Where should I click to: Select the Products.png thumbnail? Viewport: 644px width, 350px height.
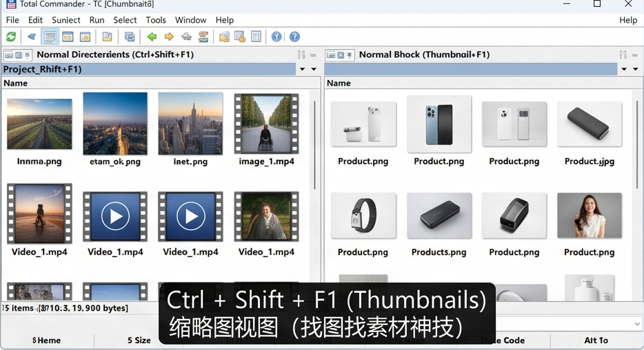439,215
